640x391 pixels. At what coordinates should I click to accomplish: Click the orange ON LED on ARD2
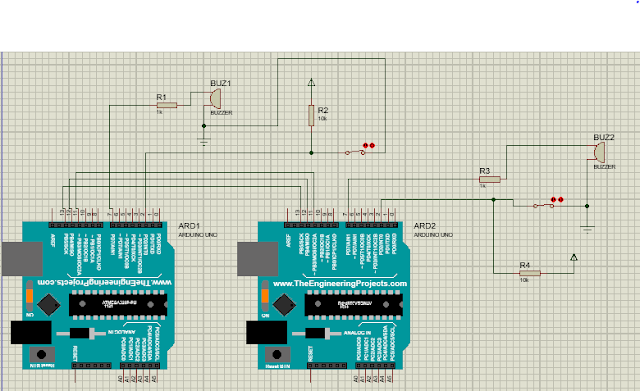pyautogui.click(x=265, y=295)
